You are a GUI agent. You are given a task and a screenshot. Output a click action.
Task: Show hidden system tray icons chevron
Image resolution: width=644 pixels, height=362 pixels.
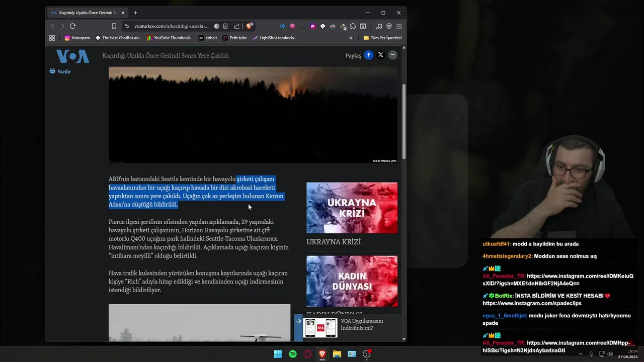tap(581, 354)
